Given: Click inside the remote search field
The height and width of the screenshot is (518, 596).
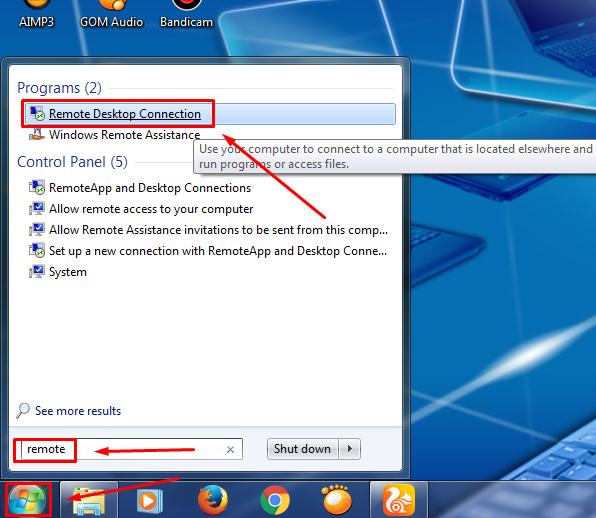Looking at the screenshot, I should pyautogui.click(x=131, y=449).
